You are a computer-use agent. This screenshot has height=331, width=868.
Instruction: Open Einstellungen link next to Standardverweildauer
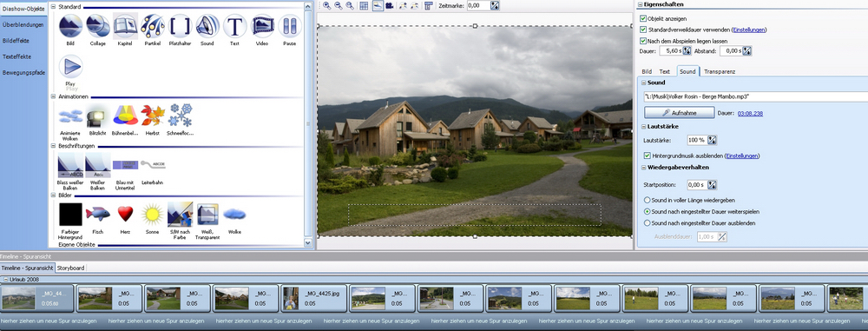pos(749,30)
